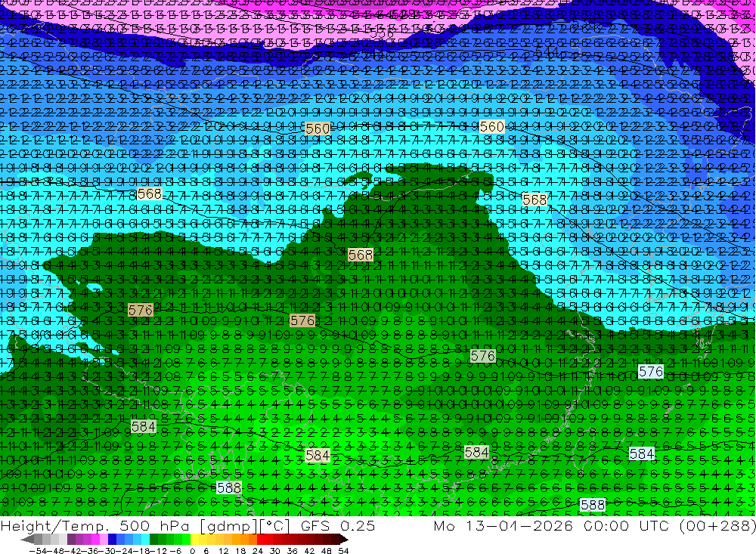
Task: Click the '-18' value on the color legend
Action: point(142,551)
